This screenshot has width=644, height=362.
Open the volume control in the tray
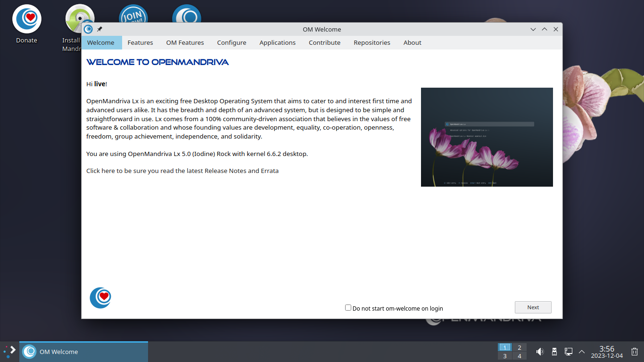(540, 352)
